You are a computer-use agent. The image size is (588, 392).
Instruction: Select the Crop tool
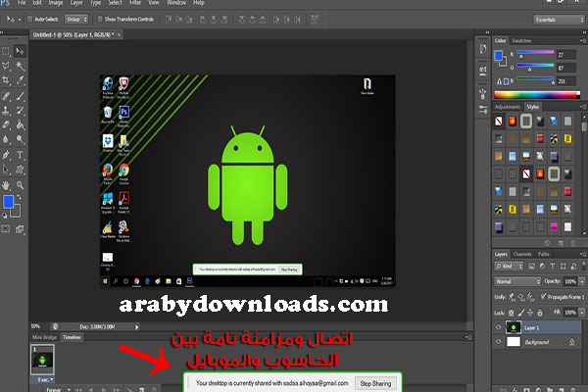coord(6,80)
